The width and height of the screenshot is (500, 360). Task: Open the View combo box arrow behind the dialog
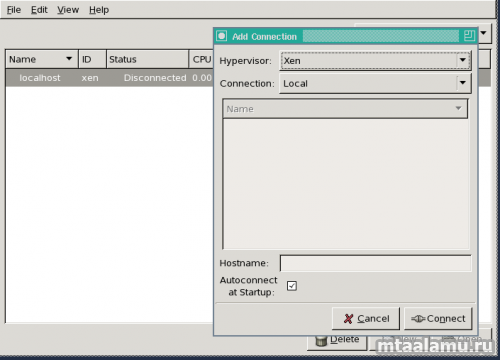point(484,33)
